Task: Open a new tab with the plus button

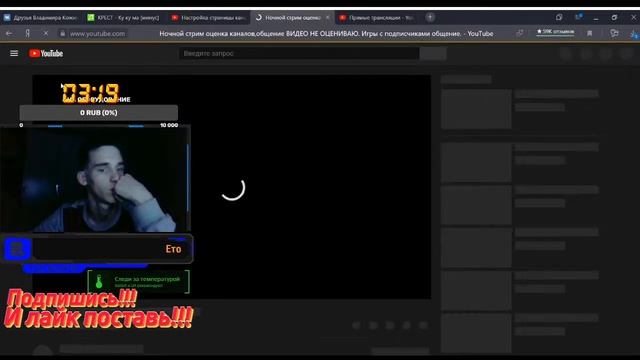Action: [x=430, y=17]
